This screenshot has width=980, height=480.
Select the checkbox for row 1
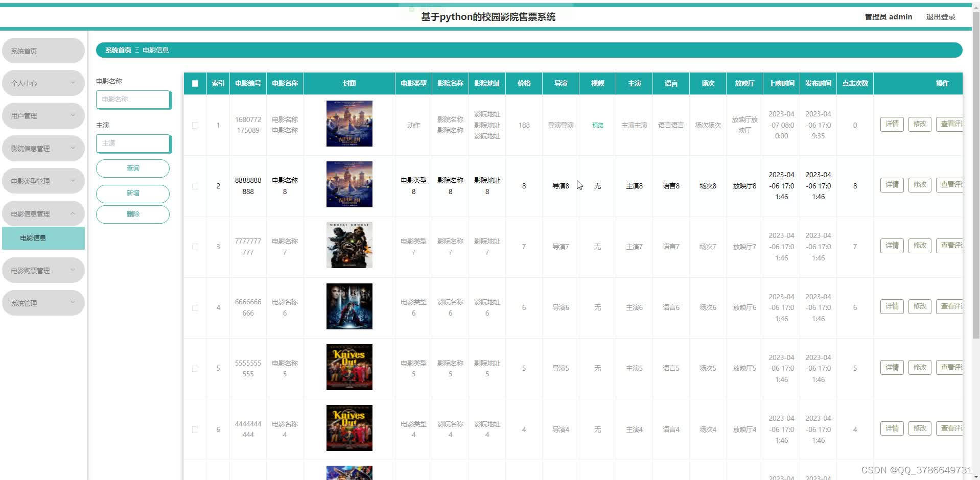[195, 125]
